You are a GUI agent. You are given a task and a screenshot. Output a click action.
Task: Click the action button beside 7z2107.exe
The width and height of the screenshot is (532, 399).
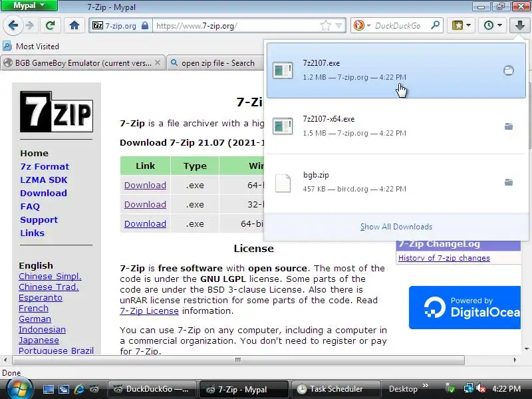(x=509, y=70)
